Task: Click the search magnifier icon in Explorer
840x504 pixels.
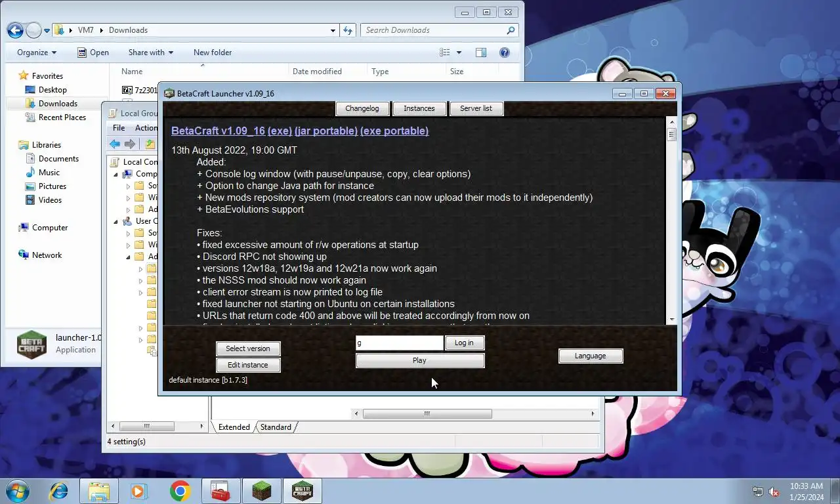Action: coord(511,30)
